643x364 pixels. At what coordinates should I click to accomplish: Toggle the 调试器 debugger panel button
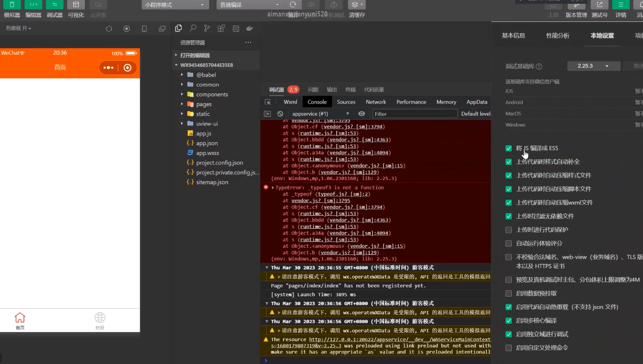pos(54,4)
